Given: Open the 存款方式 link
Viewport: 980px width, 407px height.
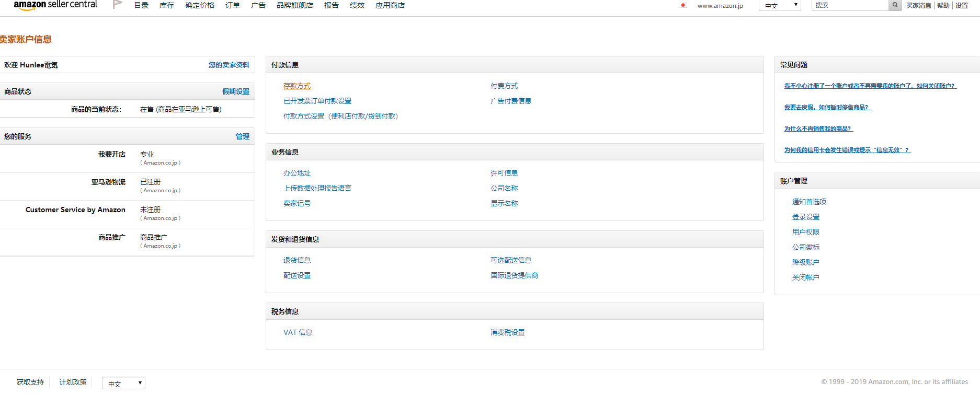Looking at the screenshot, I should (x=297, y=86).
